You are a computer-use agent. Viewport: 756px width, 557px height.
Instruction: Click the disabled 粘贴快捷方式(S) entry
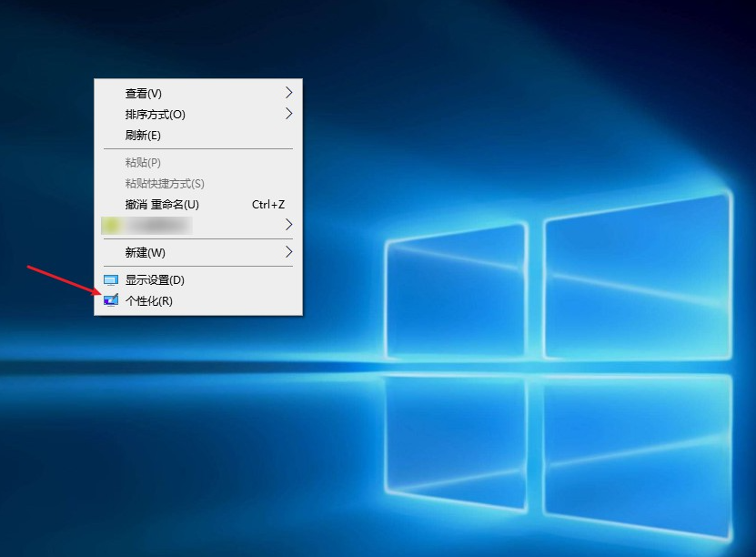(165, 184)
